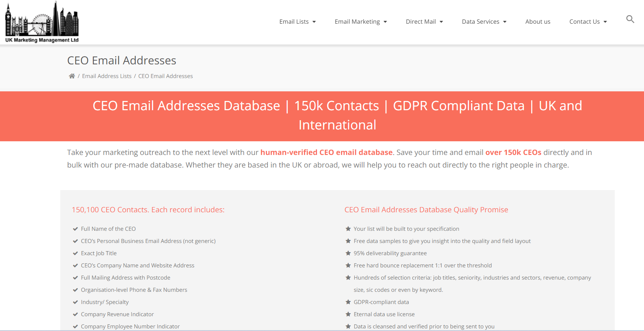Open the Direct Mail menu
The width and height of the screenshot is (644, 331).
(x=421, y=21)
